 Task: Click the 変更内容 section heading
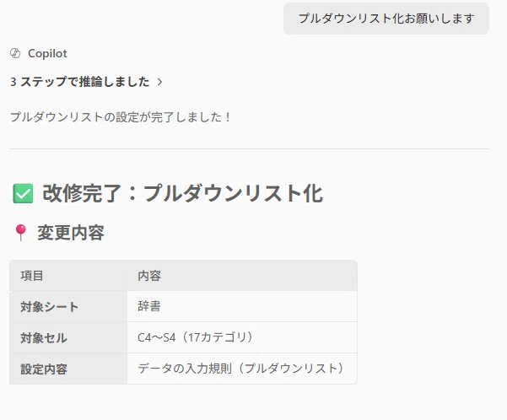[71, 233]
